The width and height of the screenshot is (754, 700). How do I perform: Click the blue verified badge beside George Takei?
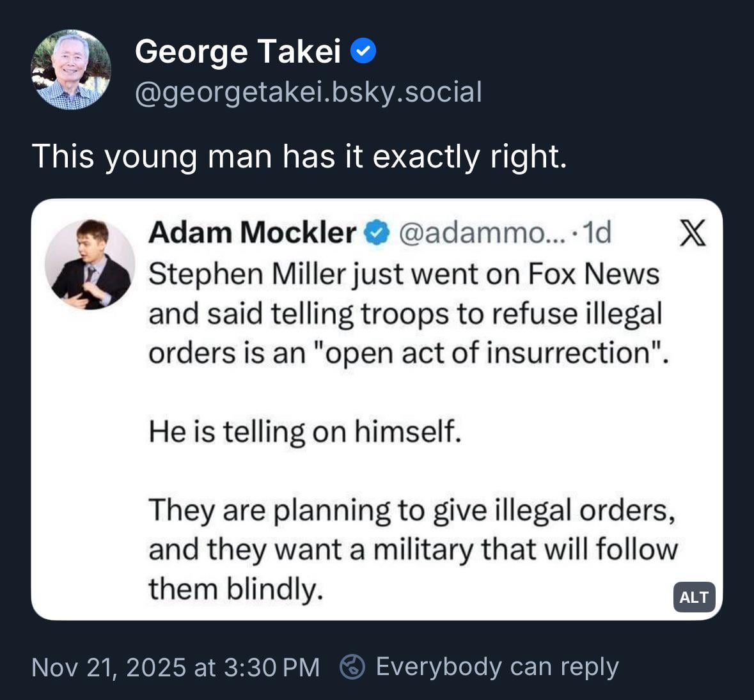click(x=363, y=51)
